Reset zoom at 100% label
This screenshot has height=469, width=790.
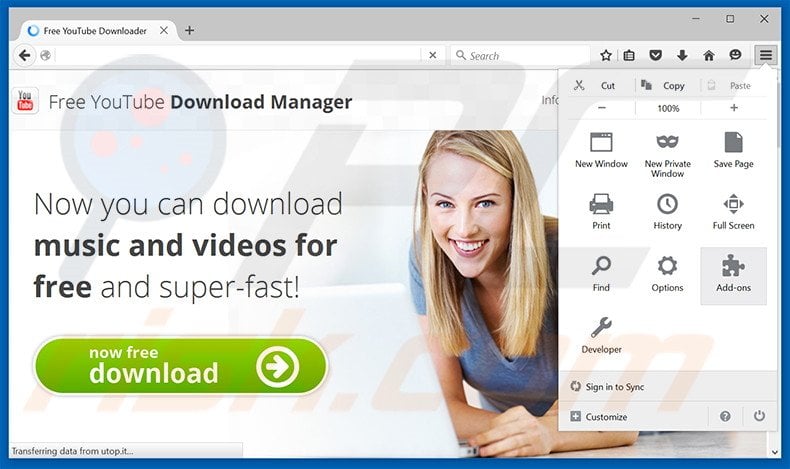click(668, 108)
